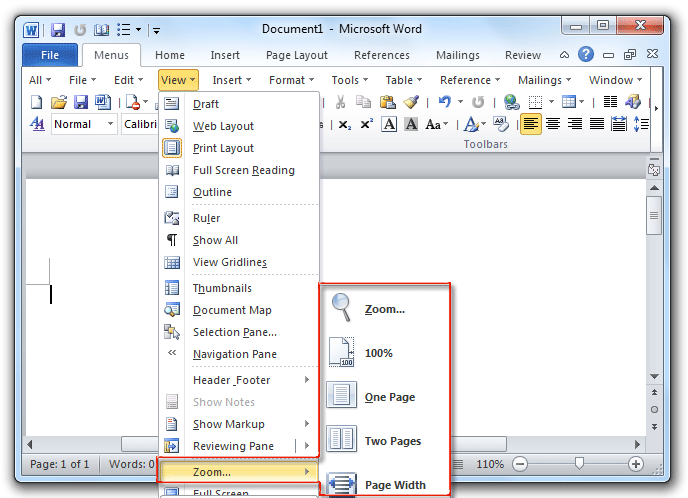Click the Align Text Left icon
This screenshot has height=498, width=688.
coord(530,124)
